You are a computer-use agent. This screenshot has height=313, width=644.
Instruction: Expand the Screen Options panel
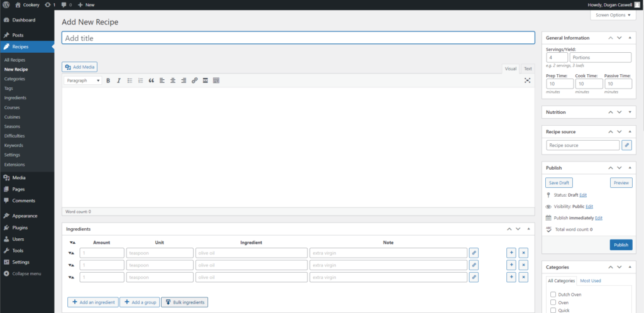[613, 15]
